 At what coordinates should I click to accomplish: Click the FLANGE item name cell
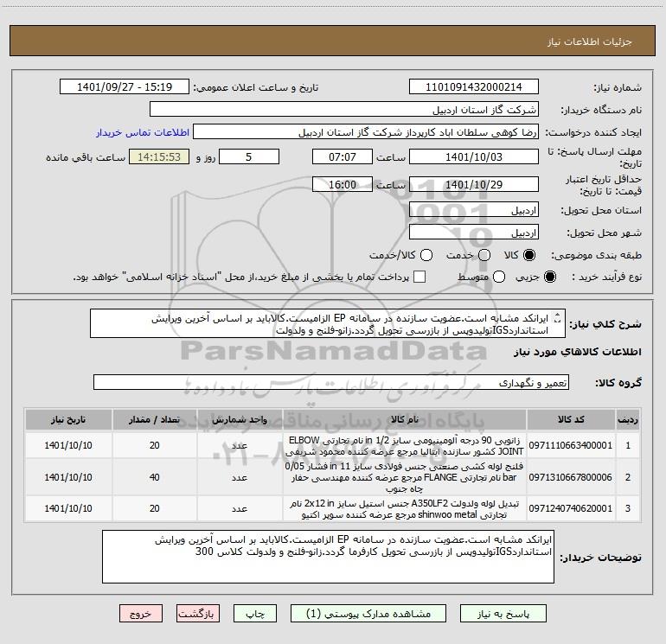point(405,477)
